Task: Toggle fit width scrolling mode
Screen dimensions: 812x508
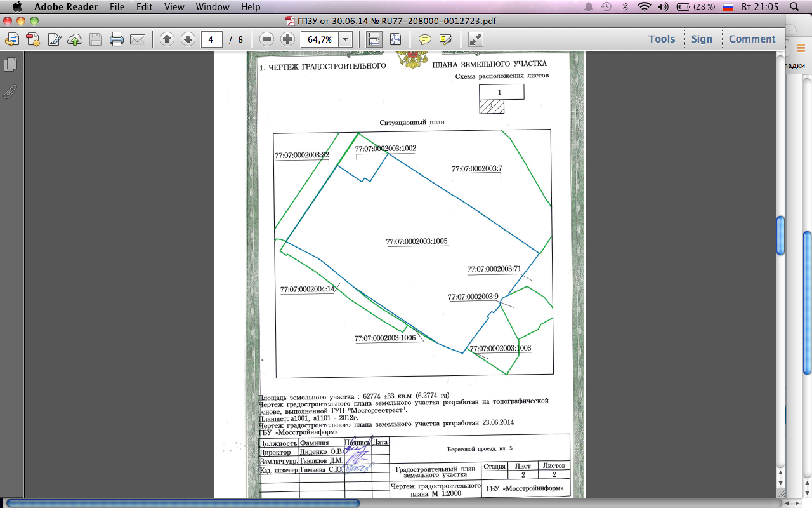Action: click(374, 39)
